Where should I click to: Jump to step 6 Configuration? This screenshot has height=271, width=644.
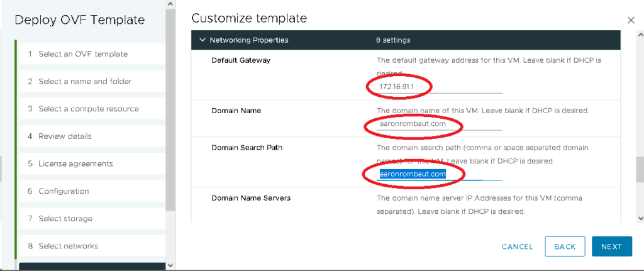[x=64, y=191]
